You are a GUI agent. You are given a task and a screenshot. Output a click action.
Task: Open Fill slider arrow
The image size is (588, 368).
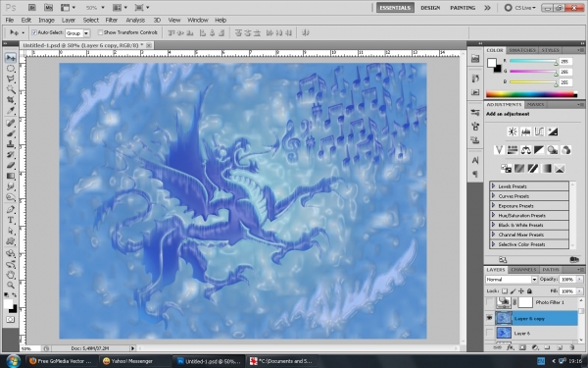point(580,291)
